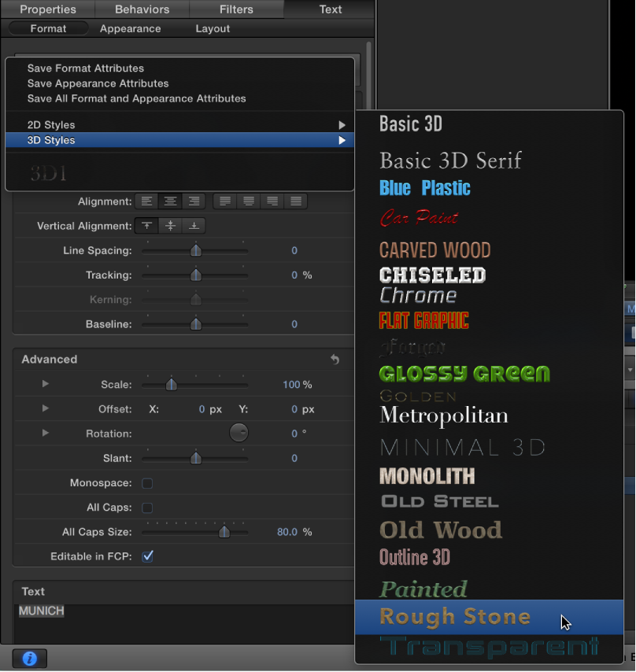Image resolution: width=636 pixels, height=672 pixels.
Task: Set vertical alignment to bottom
Action: click(x=194, y=226)
